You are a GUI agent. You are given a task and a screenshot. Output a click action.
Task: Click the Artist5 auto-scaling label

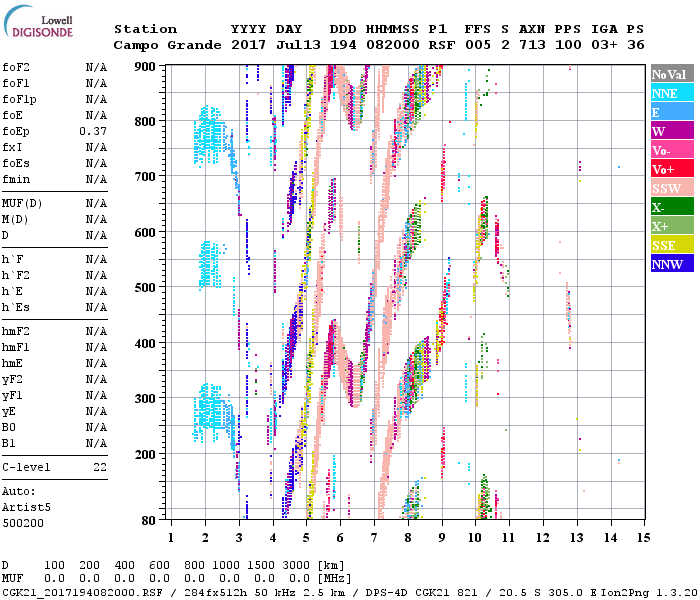click(x=26, y=508)
